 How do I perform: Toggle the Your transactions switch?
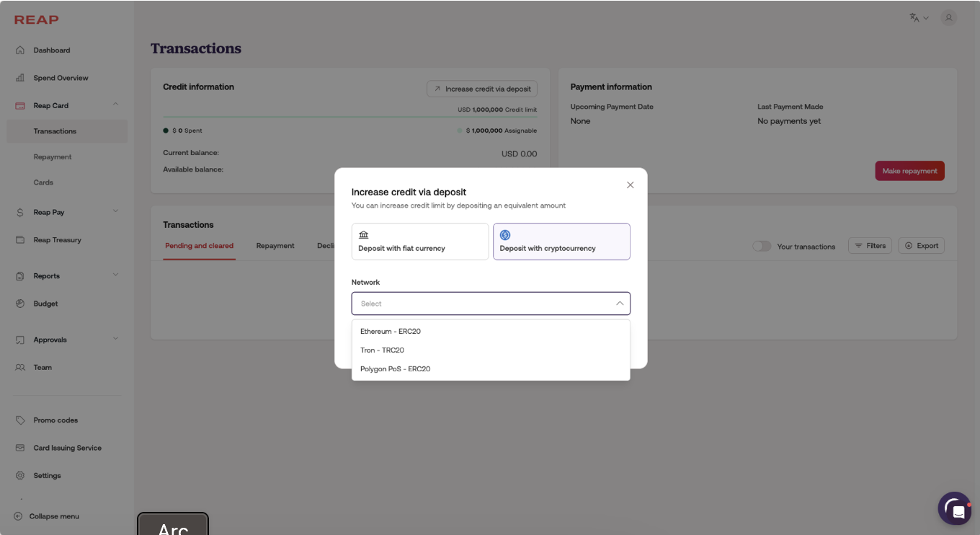(x=762, y=246)
